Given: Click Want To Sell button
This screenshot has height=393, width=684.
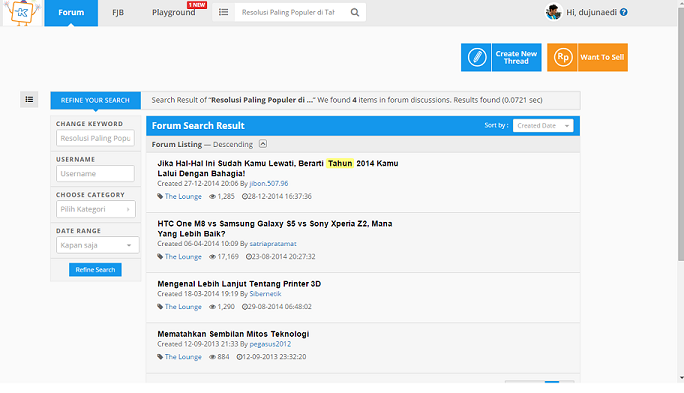Looking at the screenshot, I should tap(602, 57).
